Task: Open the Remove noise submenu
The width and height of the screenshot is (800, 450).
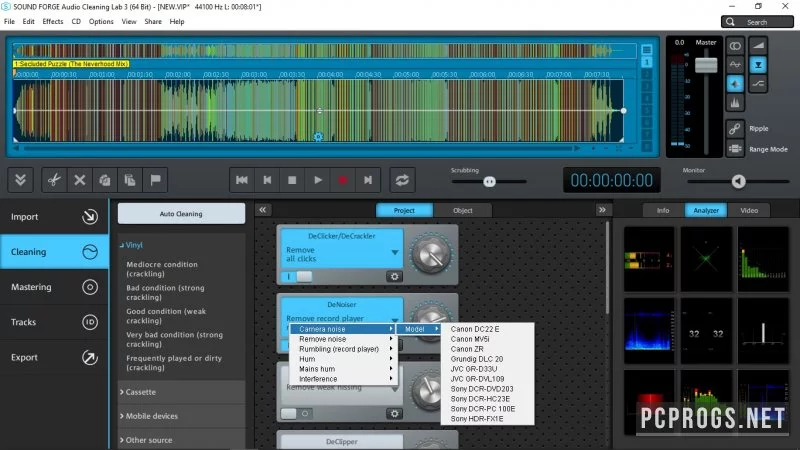Action: 343,339
